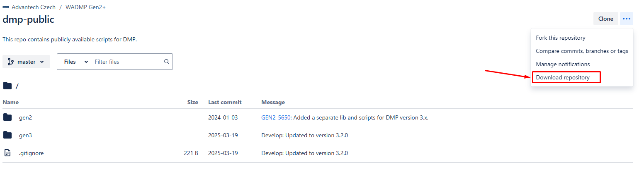Open the WADMP Gen2+ breadcrumb link

(85, 7)
